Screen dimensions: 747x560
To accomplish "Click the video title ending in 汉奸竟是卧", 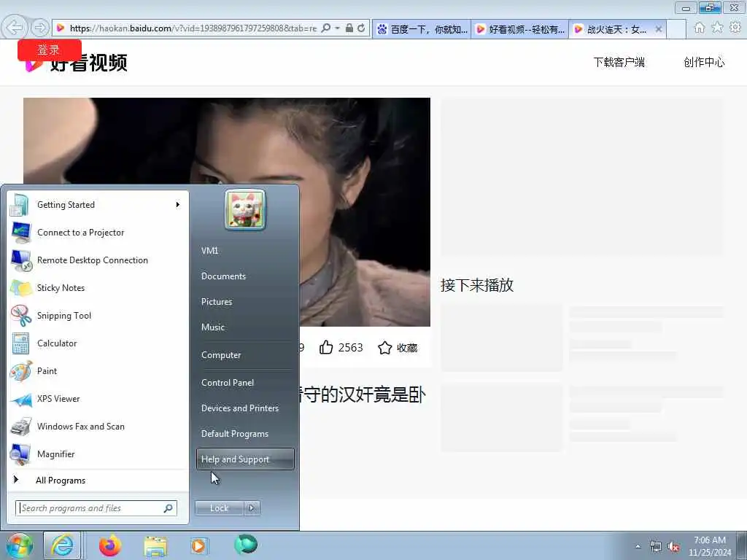I will click(362, 394).
